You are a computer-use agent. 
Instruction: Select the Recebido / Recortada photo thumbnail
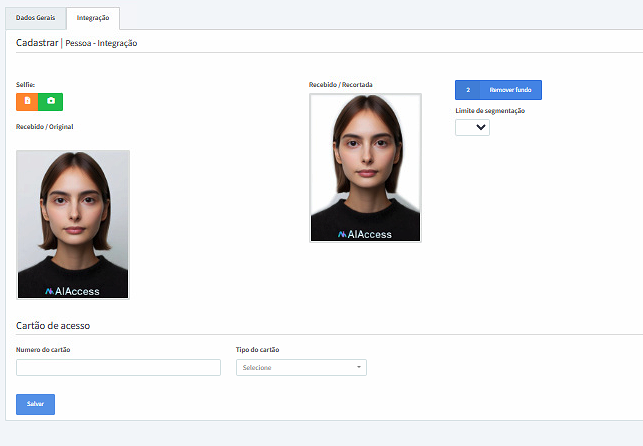[x=365, y=167]
